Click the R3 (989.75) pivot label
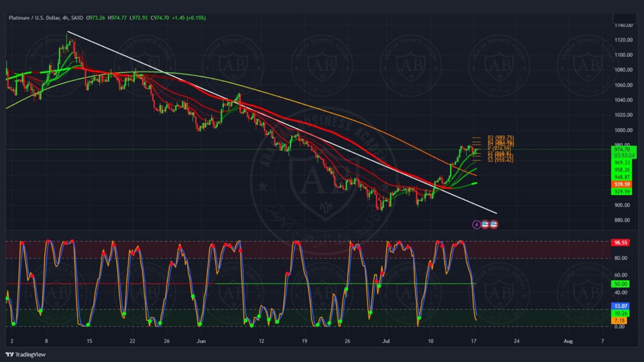The width and height of the screenshot is (644, 362). (x=500, y=138)
